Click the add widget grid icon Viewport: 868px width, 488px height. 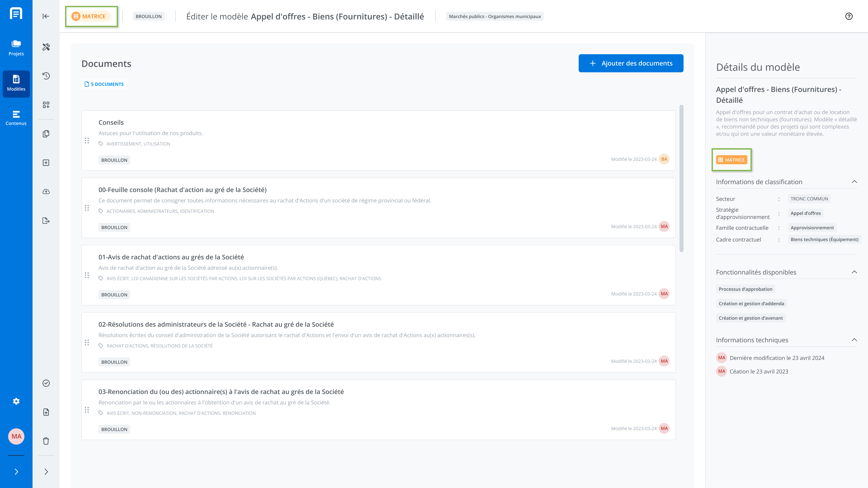point(46,105)
